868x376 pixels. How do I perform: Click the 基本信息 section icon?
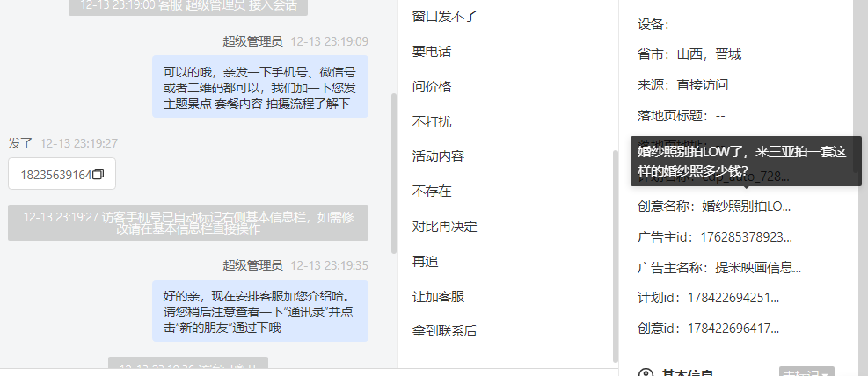[x=645, y=373]
